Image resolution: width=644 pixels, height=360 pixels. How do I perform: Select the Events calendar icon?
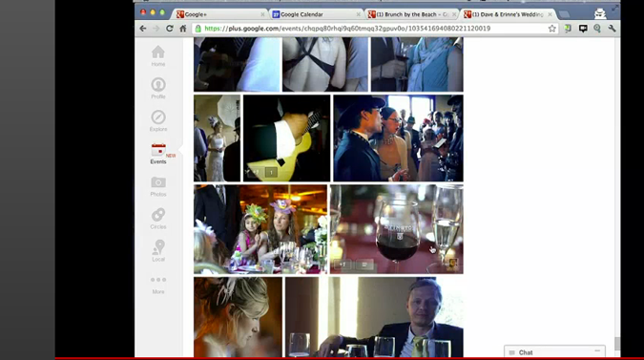click(x=158, y=154)
